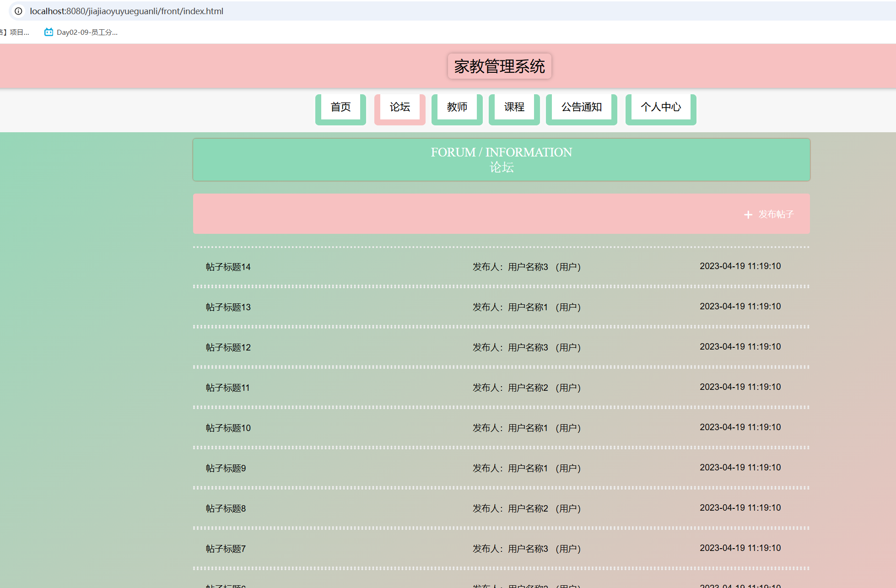The height and width of the screenshot is (588, 896).
Task: Click publisher text in 帖子标题10 row
Action: [x=527, y=428]
